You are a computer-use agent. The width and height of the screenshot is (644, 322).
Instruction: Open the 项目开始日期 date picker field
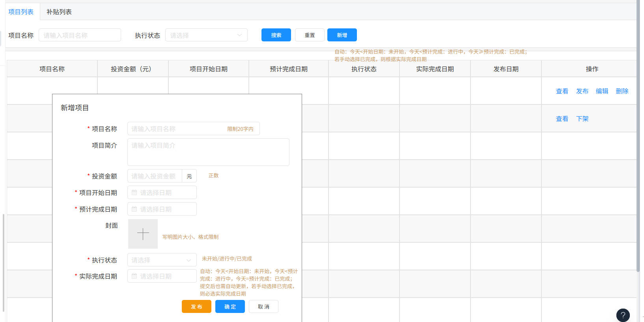click(x=162, y=193)
